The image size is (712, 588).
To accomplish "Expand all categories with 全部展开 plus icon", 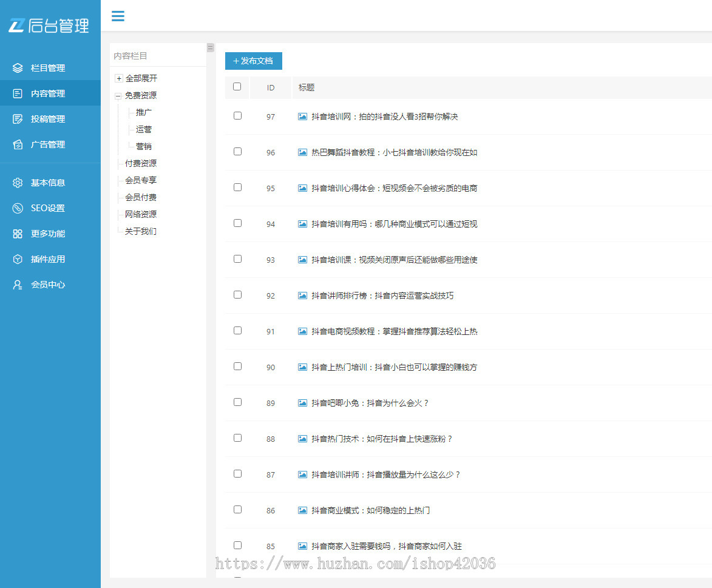I will (119, 78).
